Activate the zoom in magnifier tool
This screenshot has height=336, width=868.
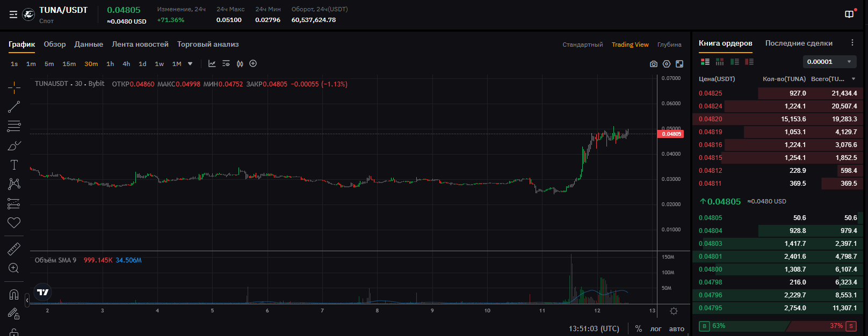(x=14, y=268)
